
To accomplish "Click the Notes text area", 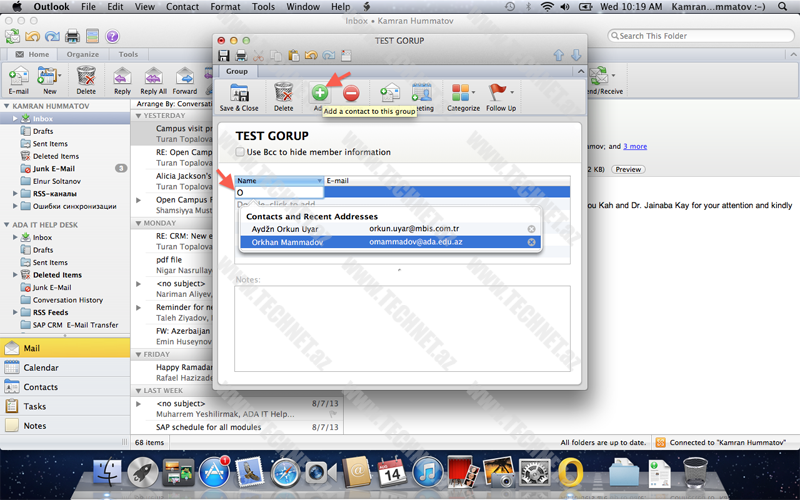I will coord(402,328).
